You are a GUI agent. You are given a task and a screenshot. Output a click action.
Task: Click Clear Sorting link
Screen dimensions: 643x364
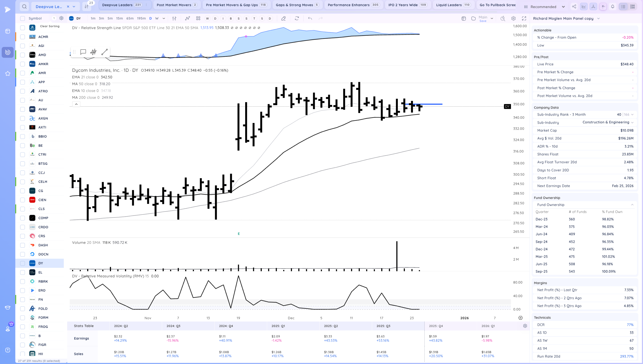tap(50, 26)
